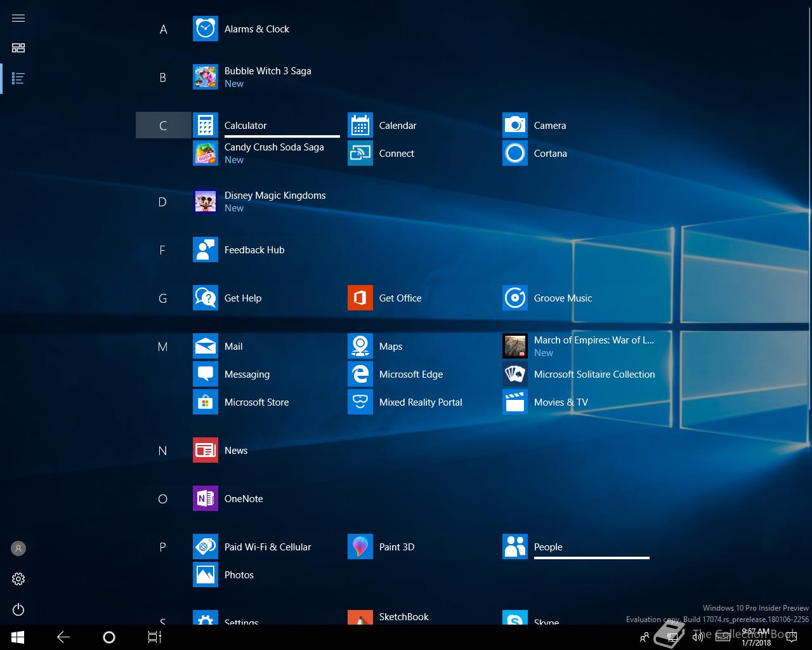Image resolution: width=812 pixels, height=650 pixels.
Task: Click the letter O section header
Action: pos(163,499)
